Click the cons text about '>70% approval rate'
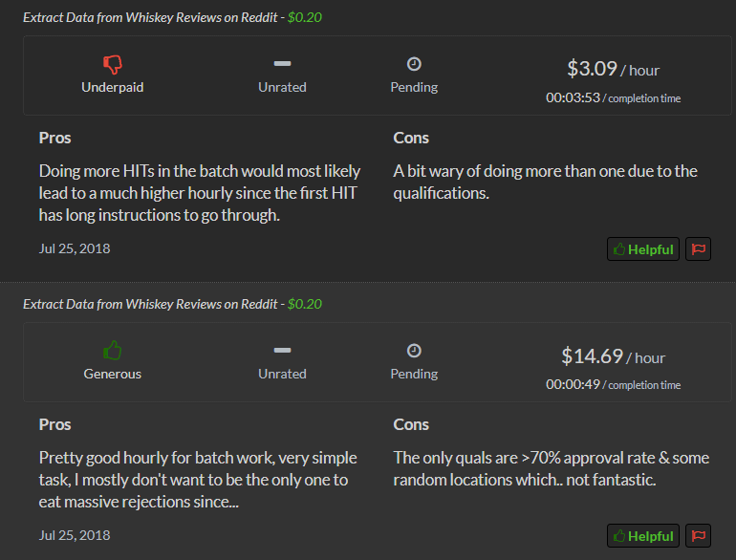This screenshot has height=560, width=736. pyautogui.click(x=552, y=469)
